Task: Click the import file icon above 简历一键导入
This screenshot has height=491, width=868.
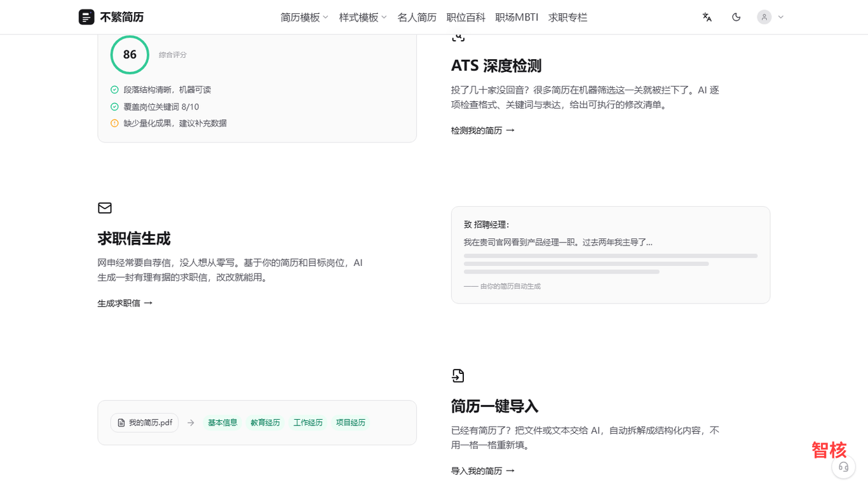Action: pos(458,376)
